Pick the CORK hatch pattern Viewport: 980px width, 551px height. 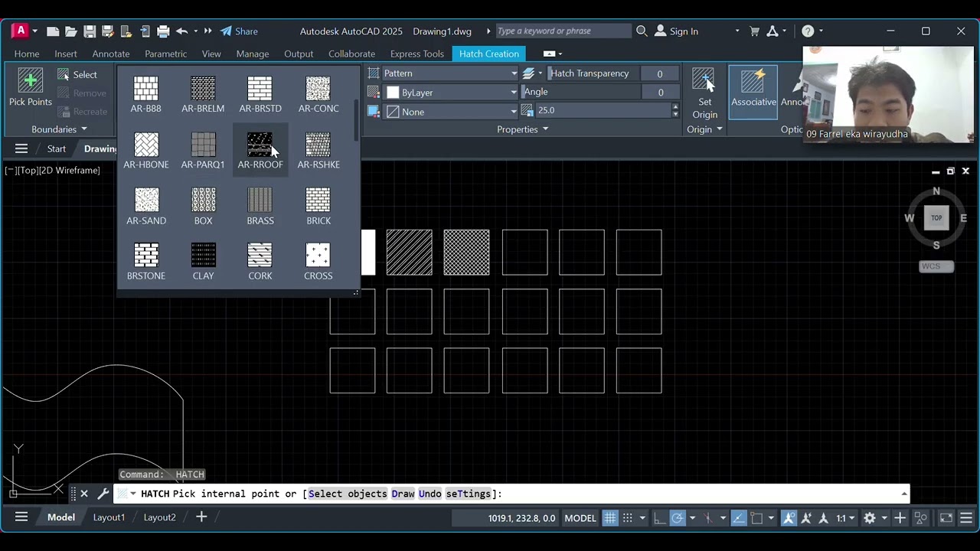click(x=260, y=262)
